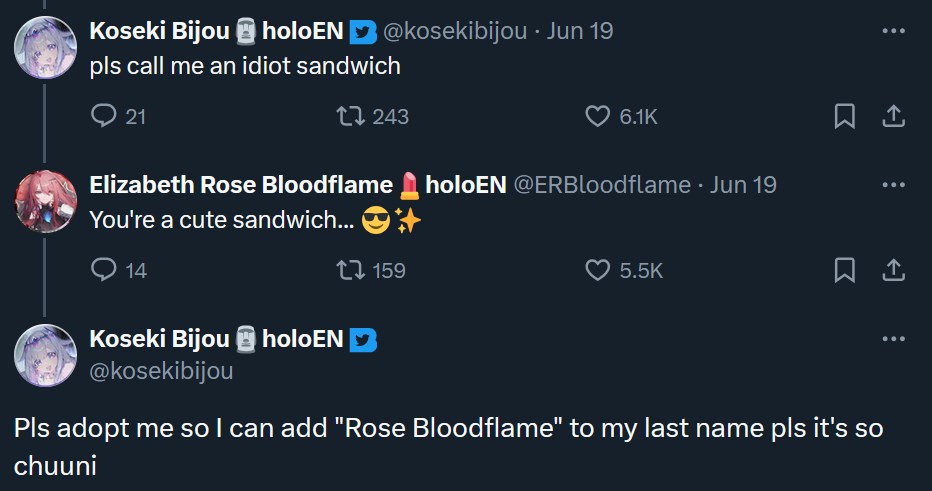
Task: Share Elizabeth's cute sandwich tweet
Action: (891, 270)
